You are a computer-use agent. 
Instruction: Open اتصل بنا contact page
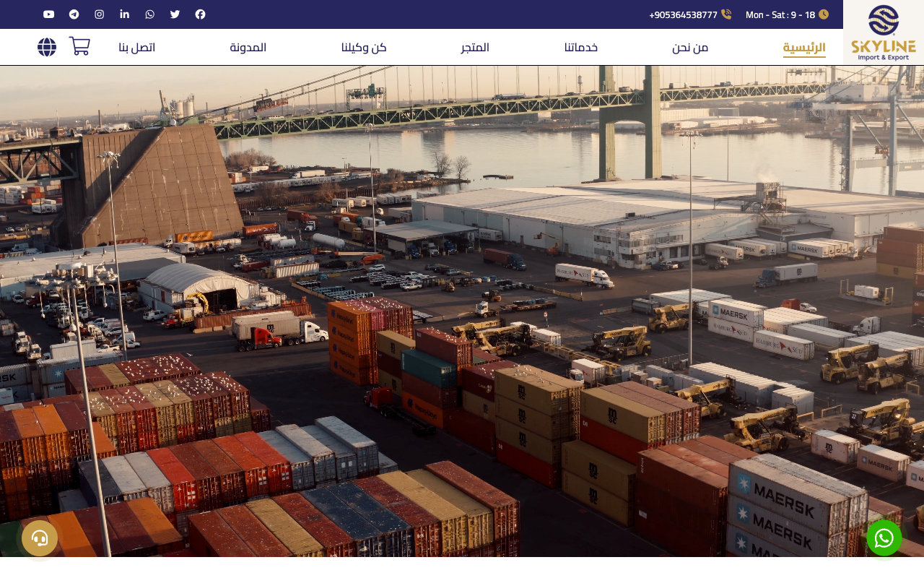[137, 48]
